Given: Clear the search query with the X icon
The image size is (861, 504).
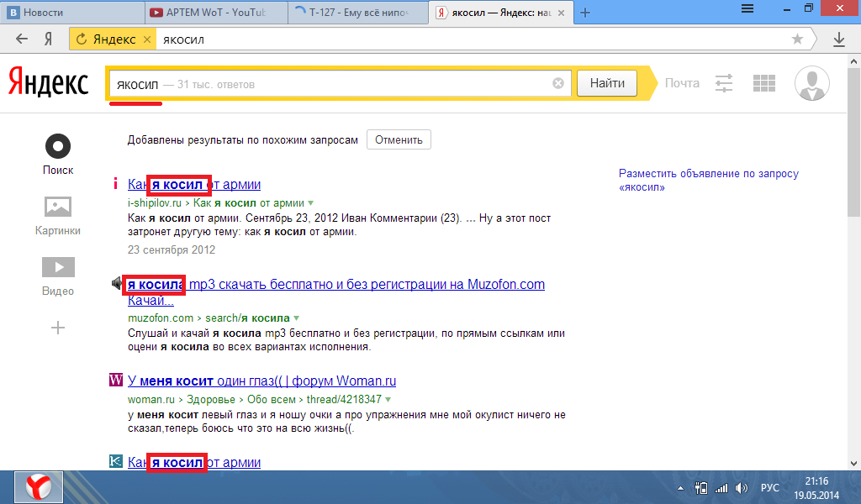Looking at the screenshot, I should coord(558,83).
